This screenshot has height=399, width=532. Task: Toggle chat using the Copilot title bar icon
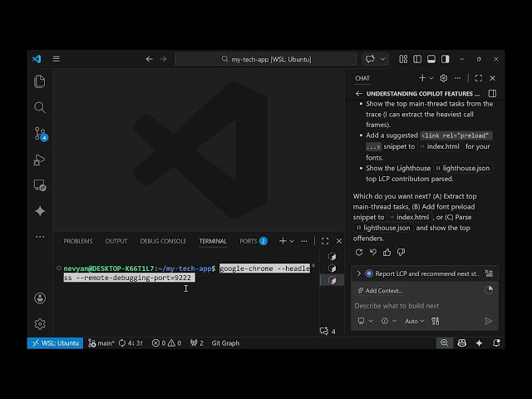(x=370, y=59)
